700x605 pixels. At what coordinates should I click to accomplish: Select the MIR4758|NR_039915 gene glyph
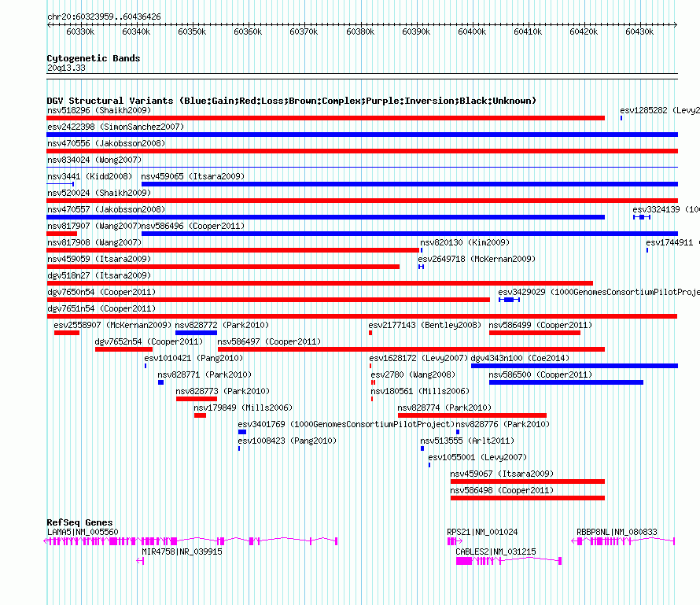[x=140, y=561]
